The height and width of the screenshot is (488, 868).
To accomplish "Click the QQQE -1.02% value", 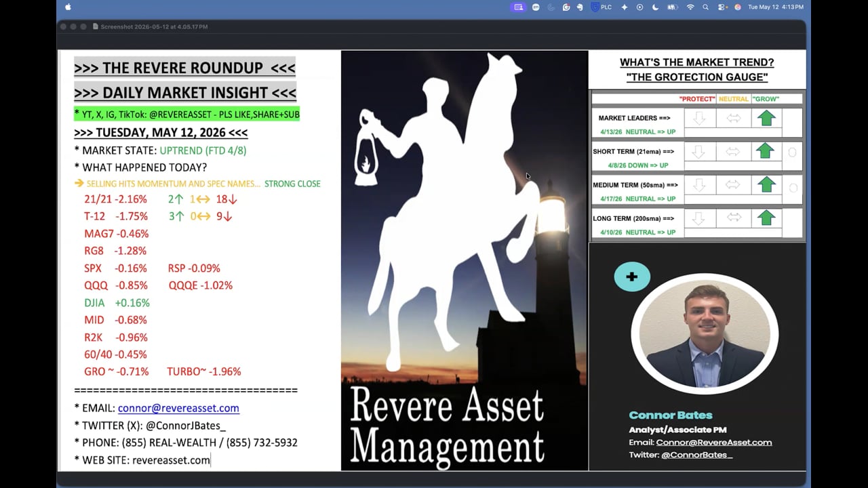I will click(201, 285).
